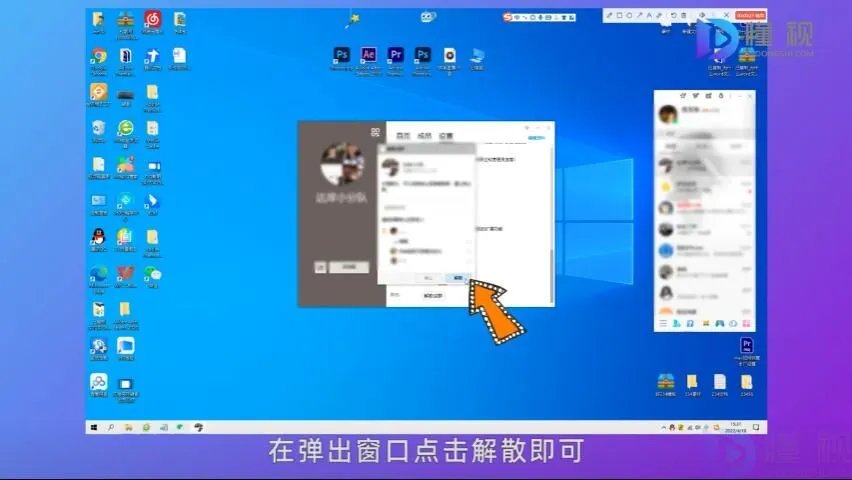Open the WinRAR archive icon on desktop
This screenshot has width=852, height=480.
[x=126, y=19]
